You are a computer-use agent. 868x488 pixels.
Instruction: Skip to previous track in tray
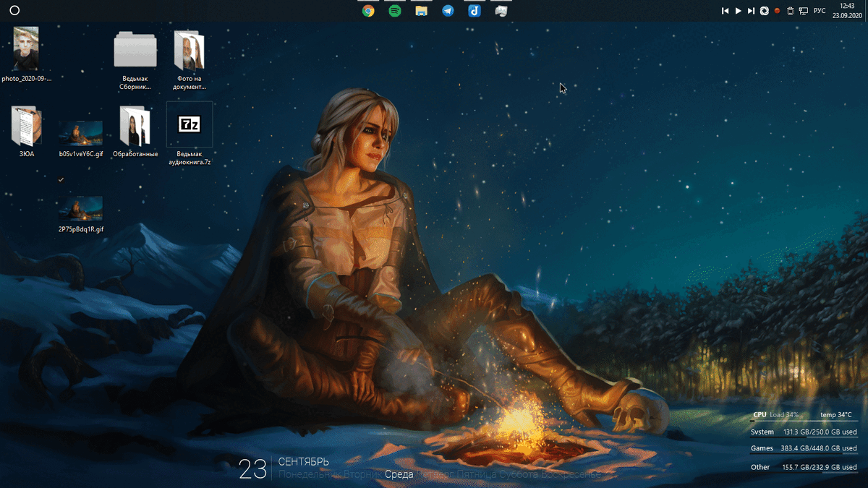(x=725, y=11)
